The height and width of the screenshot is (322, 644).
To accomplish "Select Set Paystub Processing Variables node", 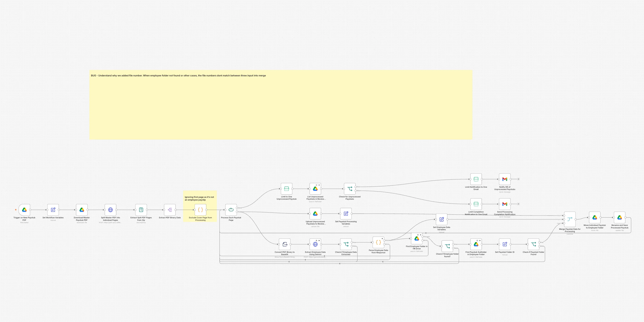I will click(346, 213).
